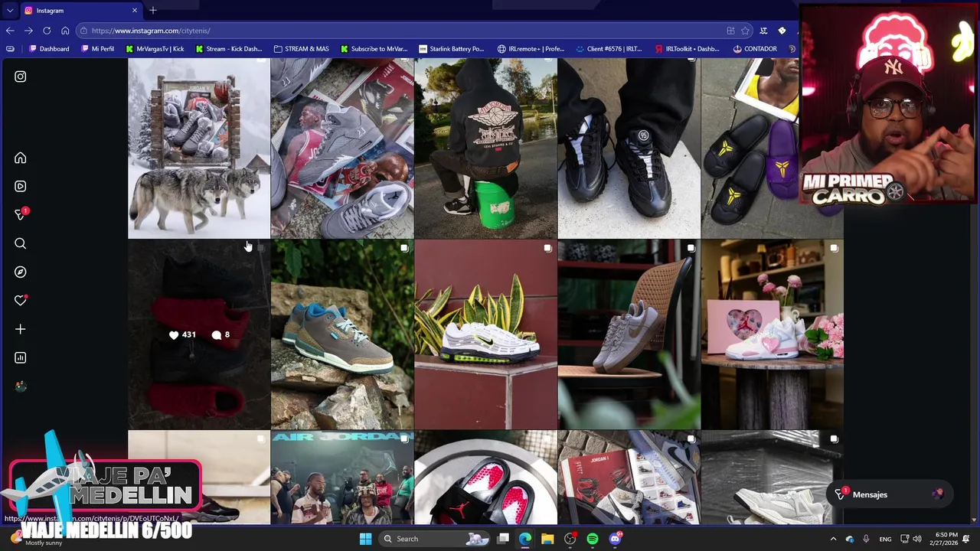Open the Home feed from the sidebar
This screenshot has height=551, width=980.
[21, 158]
